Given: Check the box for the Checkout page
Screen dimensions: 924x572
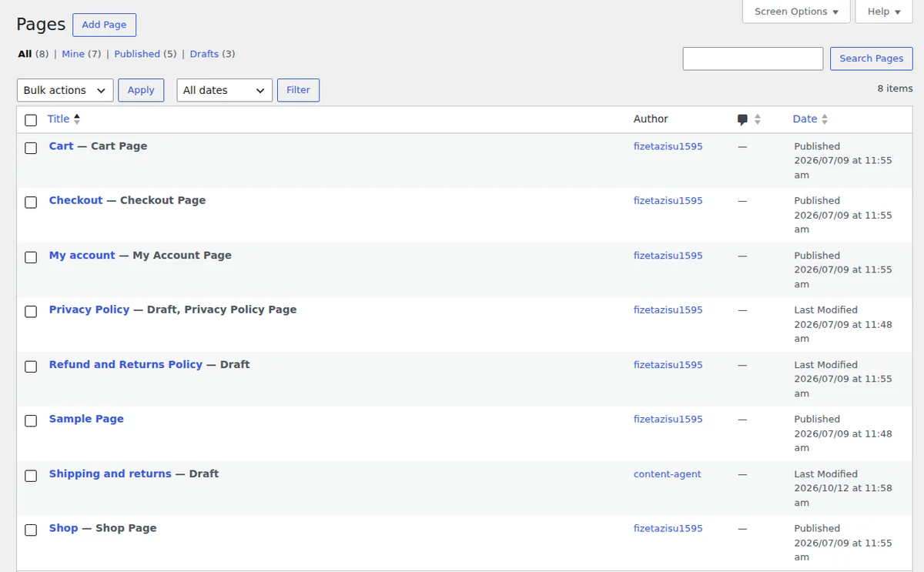Looking at the screenshot, I should pos(31,202).
